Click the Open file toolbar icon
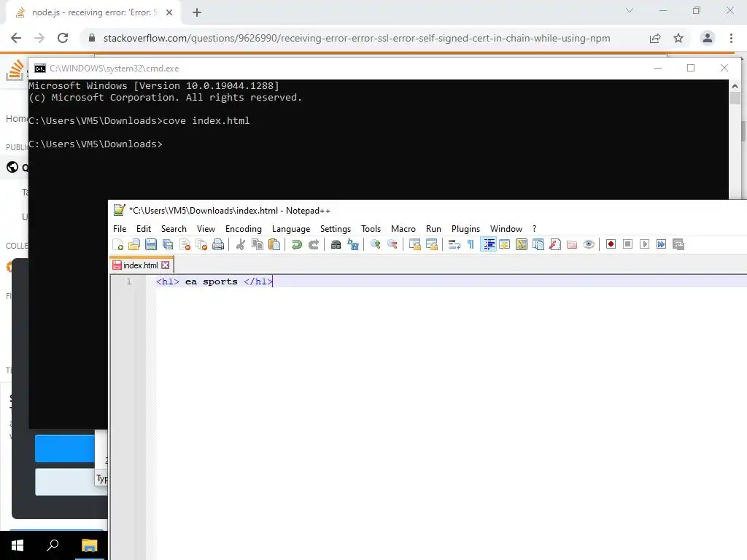 point(134,244)
